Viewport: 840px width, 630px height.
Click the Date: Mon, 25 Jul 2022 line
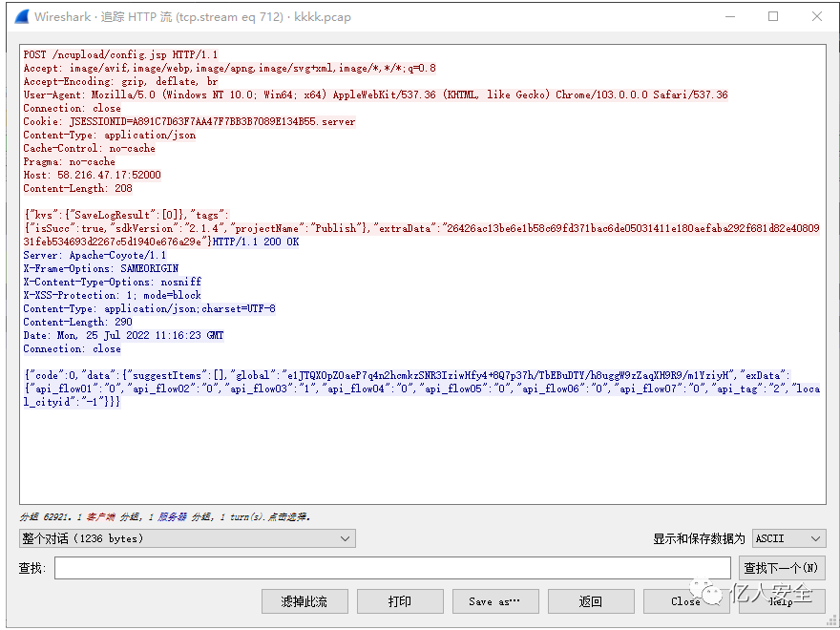coord(123,335)
